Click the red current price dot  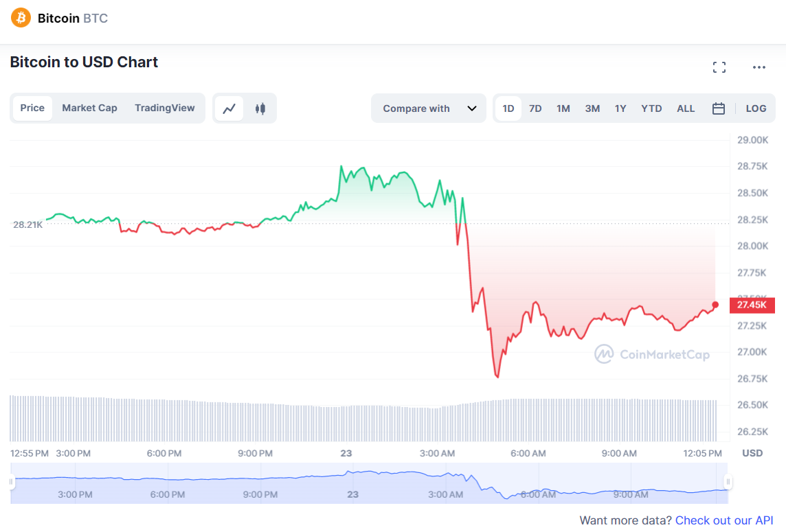tap(715, 305)
